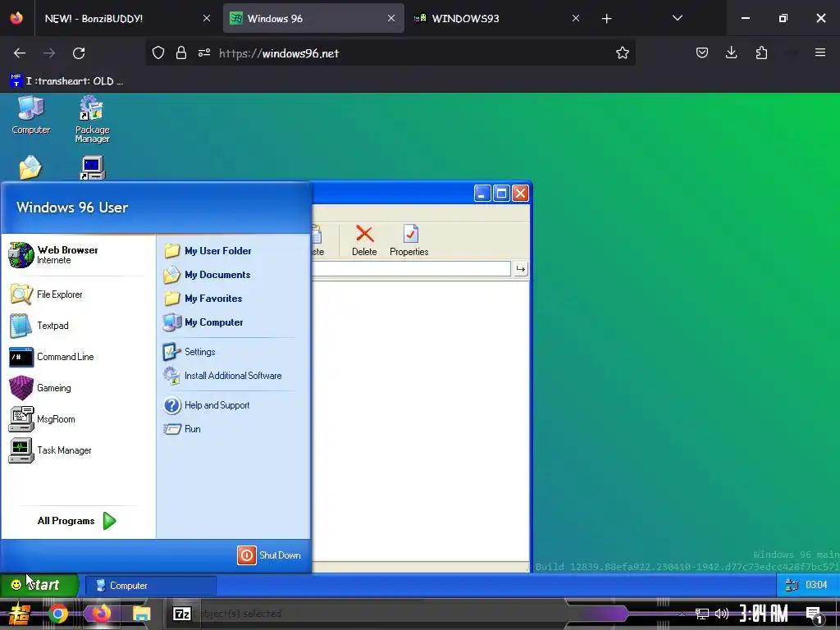The height and width of the screenshot is (630, 840).
Task: Open Textpad from the start menu
Action: (x=39, y=325)
